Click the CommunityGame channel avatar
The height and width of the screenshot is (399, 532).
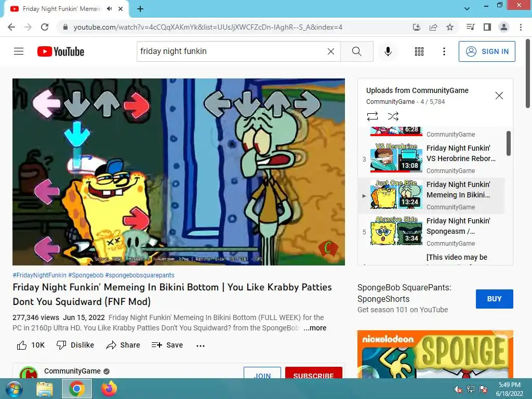(x=29, y=373)
